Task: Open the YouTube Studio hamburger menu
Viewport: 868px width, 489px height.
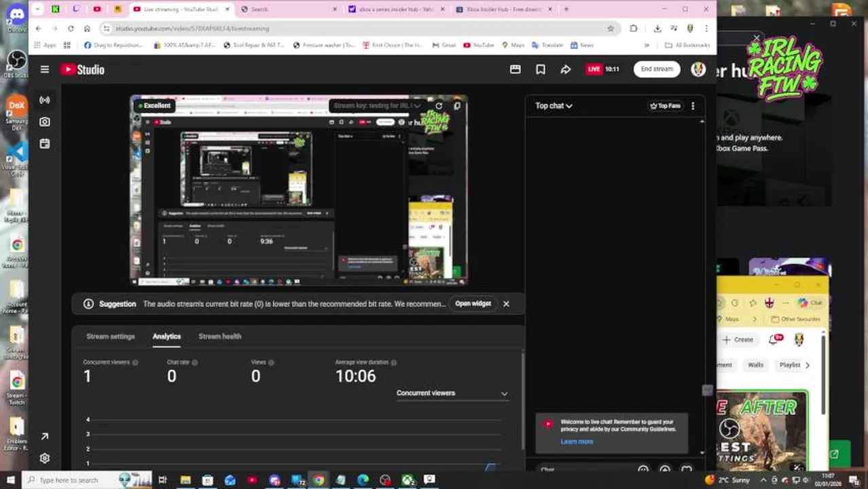Action: coord(45,69)
